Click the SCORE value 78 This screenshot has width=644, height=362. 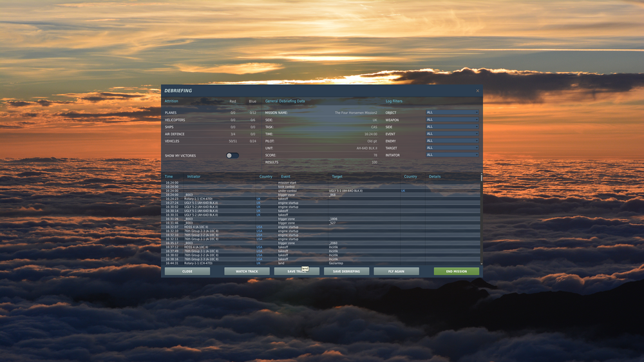pyautogui.click(x=375, y=155)
